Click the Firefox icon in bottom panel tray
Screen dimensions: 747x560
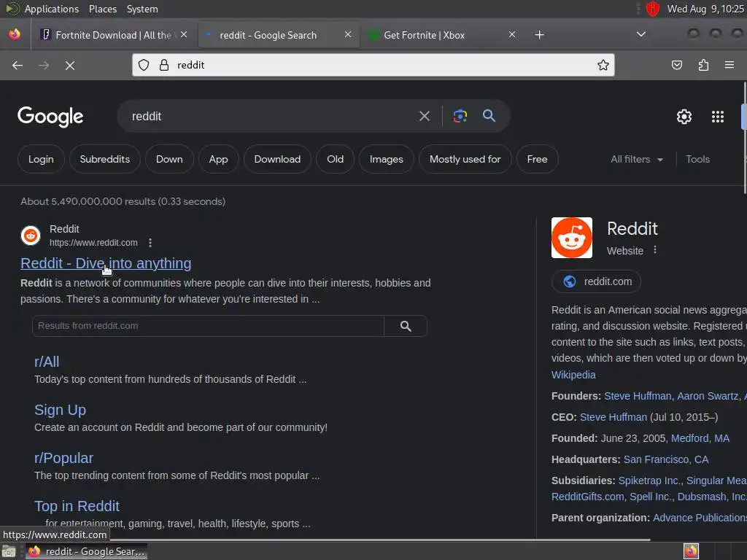tap(691, 551)
